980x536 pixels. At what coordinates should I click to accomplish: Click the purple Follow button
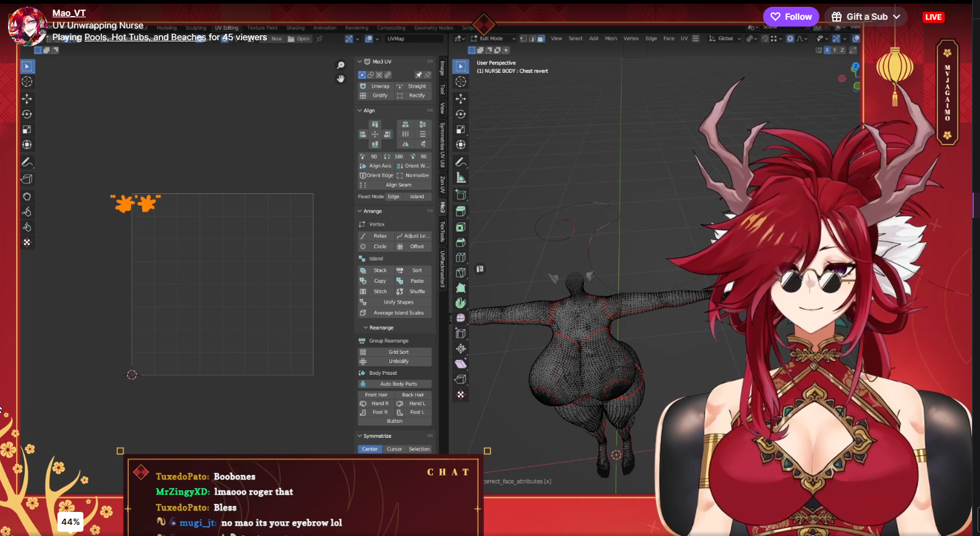(x=791, y=17)
